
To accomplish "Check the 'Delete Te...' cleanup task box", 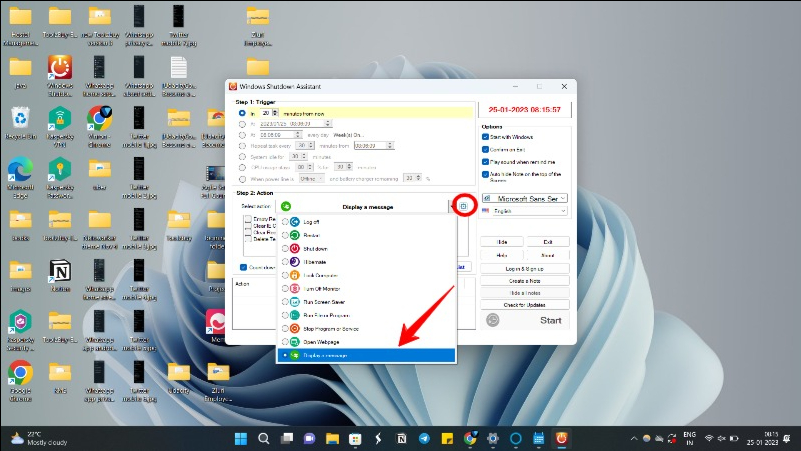I will (x=248, y=239).
